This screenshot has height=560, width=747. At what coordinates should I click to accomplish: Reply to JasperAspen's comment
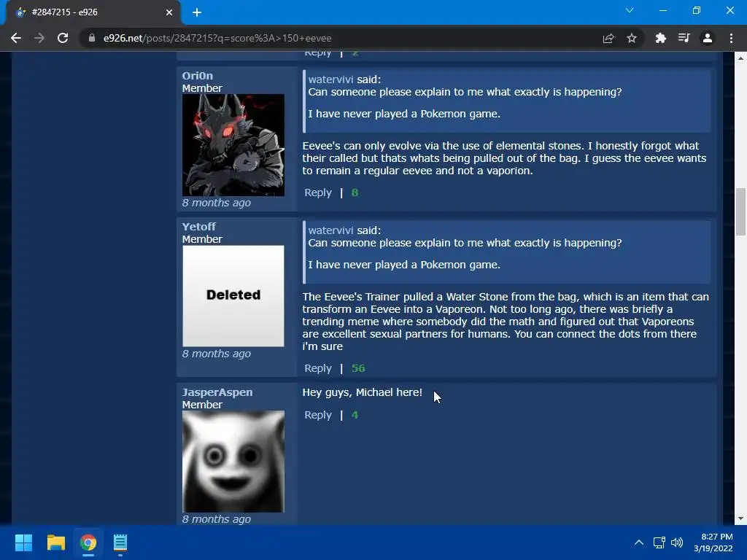(x=318, y=415)
